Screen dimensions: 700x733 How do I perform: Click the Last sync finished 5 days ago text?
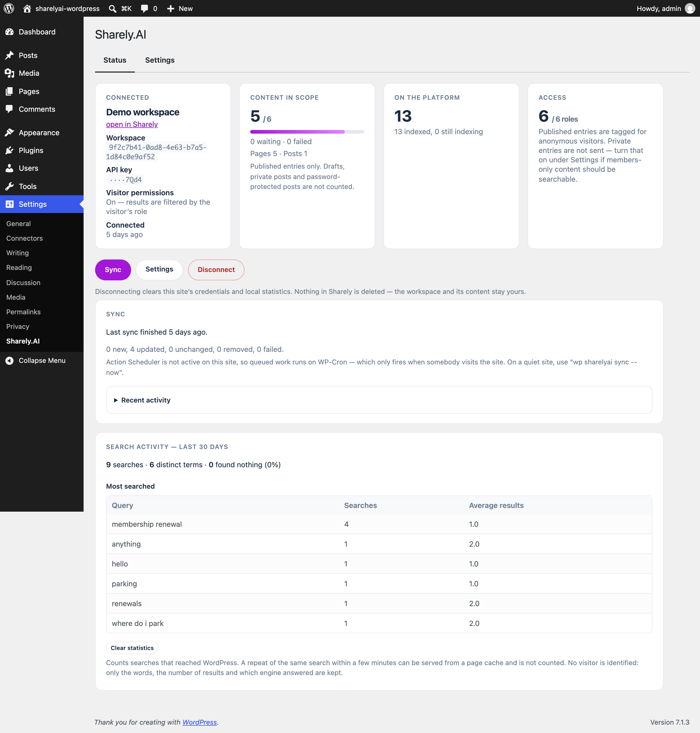(x=156, y=332)
